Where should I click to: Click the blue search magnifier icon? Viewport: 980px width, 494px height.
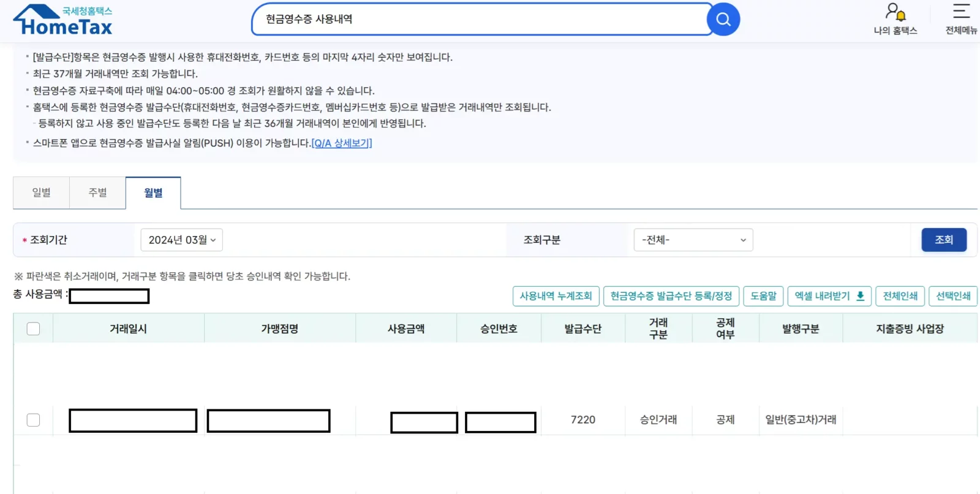point(723,20)
